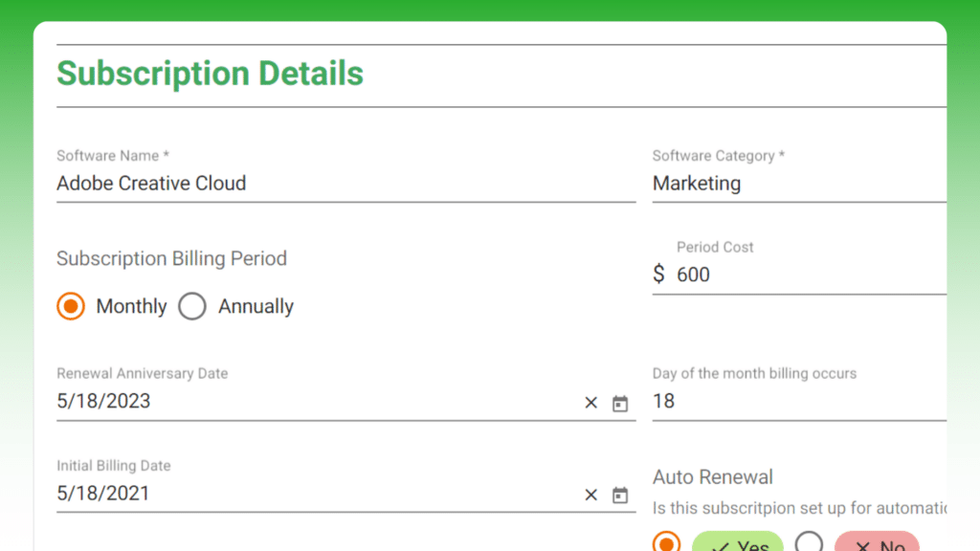Select the Annually billing period radio

(x=192, y=306)
